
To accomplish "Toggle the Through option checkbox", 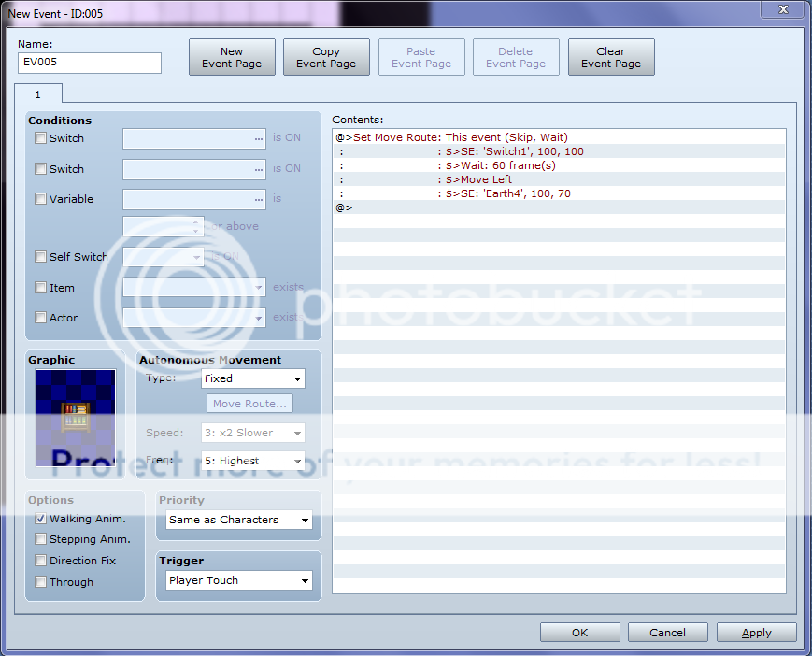I will point(40,582).
